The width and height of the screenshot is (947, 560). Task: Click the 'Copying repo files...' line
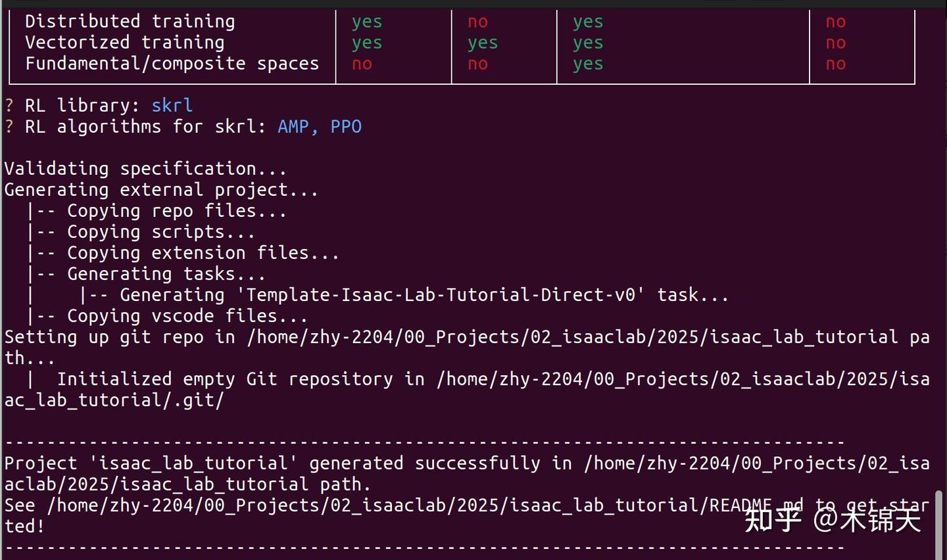point(177,211)
